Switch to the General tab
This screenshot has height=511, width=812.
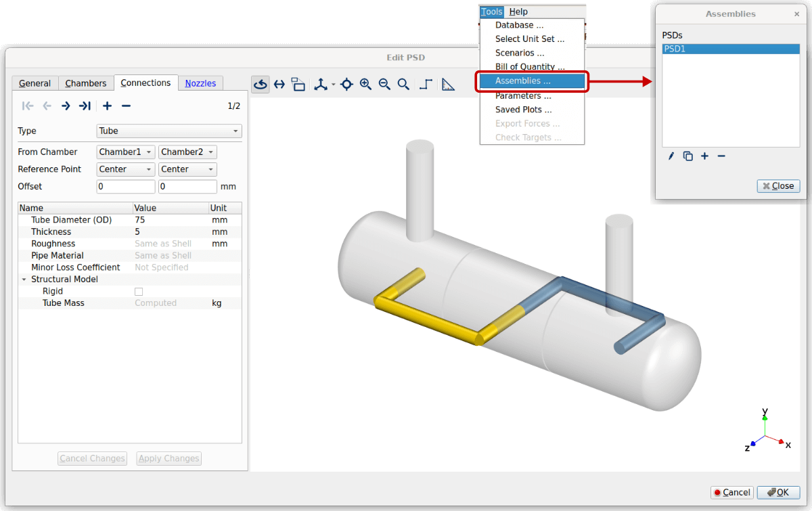pos(35,83)
